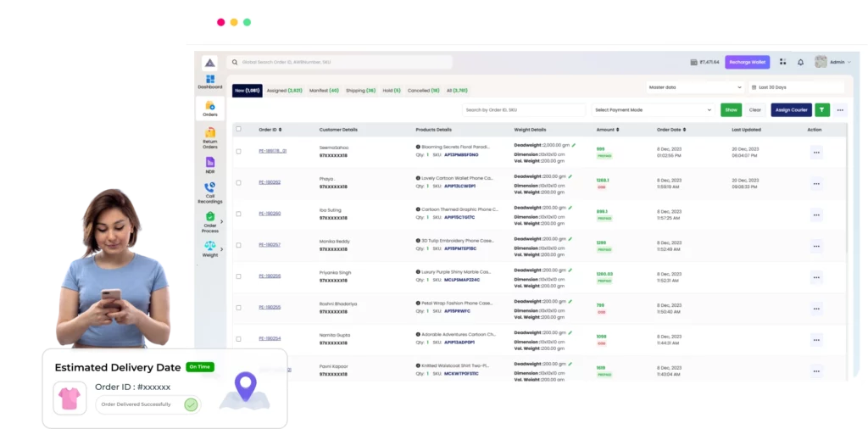Select the checkbox for order PE-190260
Image resolution: width=868 pixels, height=429 pixels.
[x=238, y=214]
